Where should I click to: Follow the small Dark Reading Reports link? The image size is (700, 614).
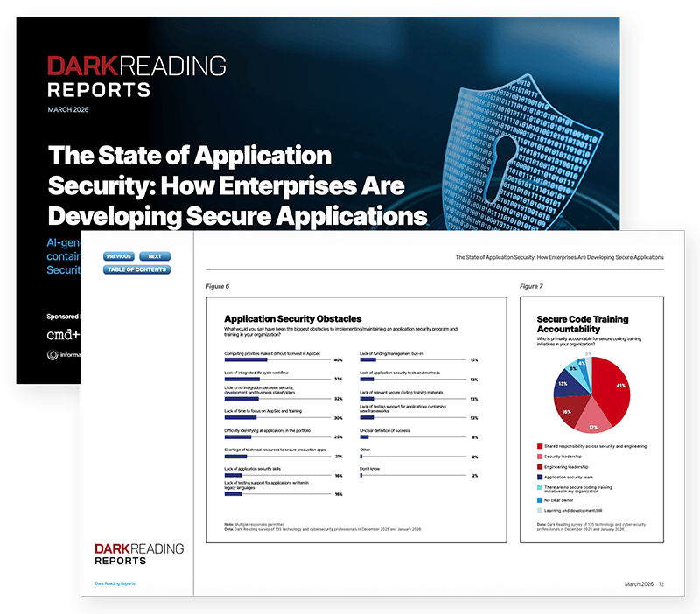pos(115,583)
